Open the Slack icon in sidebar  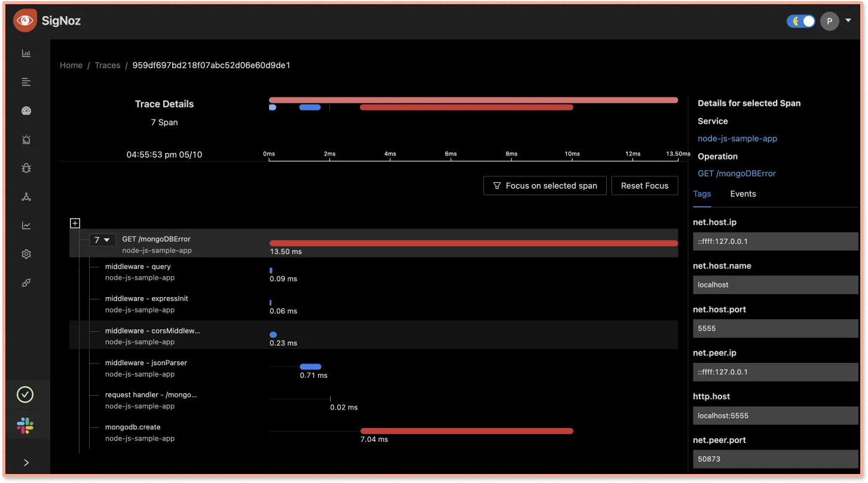coord(25,426)
